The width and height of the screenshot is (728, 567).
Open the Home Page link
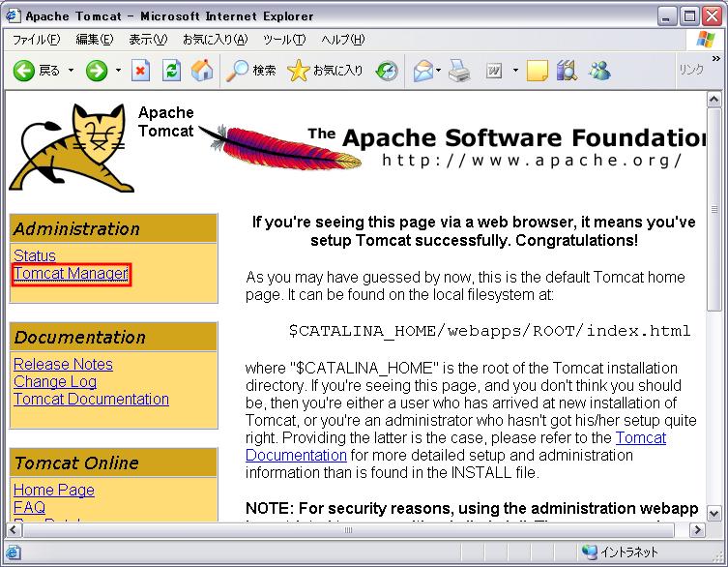[54, 490]
